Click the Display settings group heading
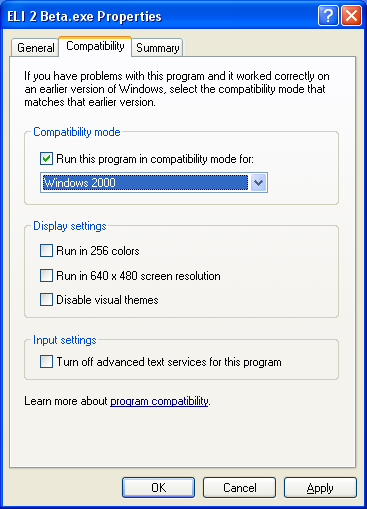 pyautogui.click(x=70, y=226)
